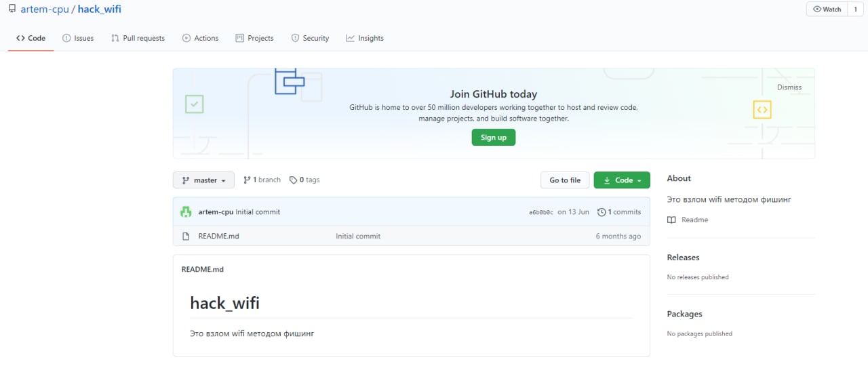The image size is (868, 368).
Task: View the Insights tab
Action: 365,38
